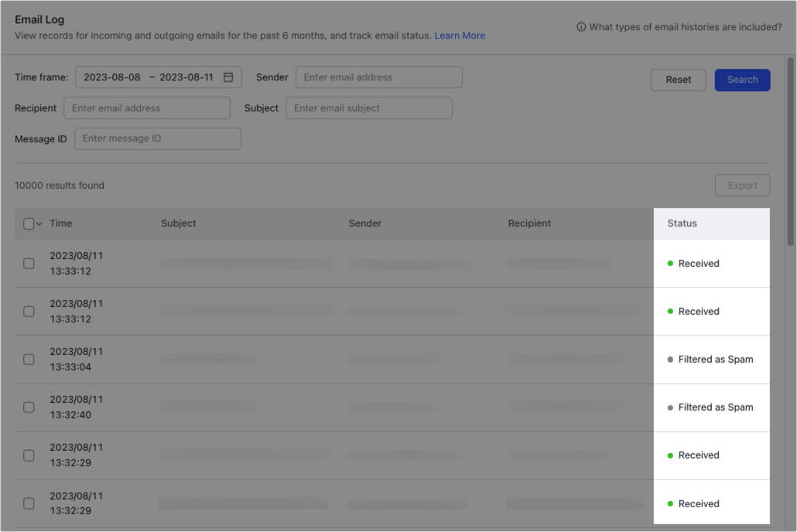Image resolution: width=797 pixels, height=532 pixels.
Task: Click the Sender email address field
Action: (378, 77)
